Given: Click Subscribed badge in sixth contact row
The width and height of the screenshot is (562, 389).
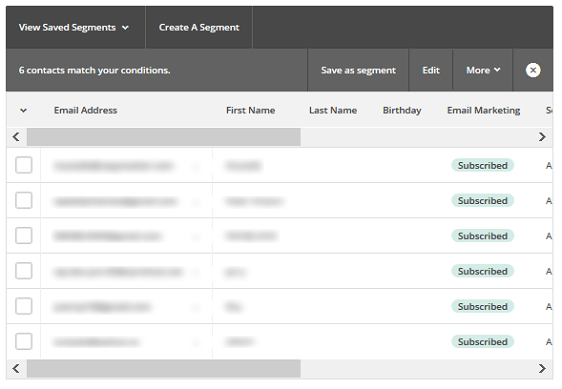Looking at the screenshot, I should [x=482, y=342].
